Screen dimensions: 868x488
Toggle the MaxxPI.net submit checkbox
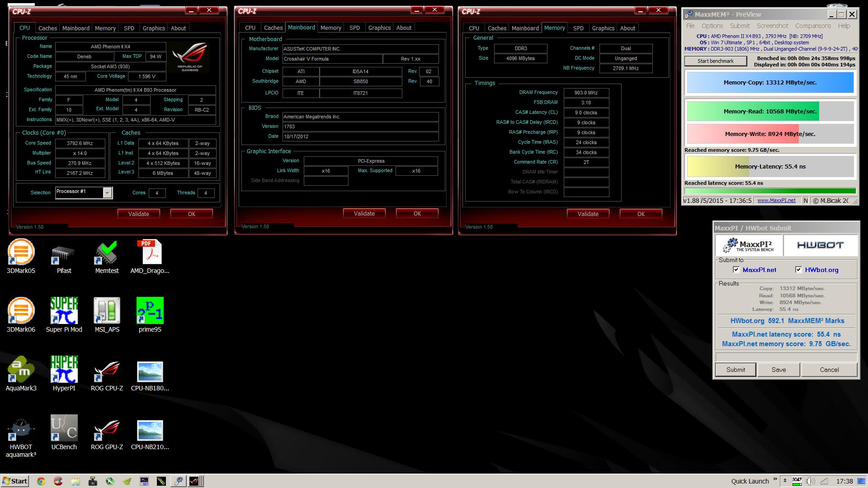click(x=736, y=270)
